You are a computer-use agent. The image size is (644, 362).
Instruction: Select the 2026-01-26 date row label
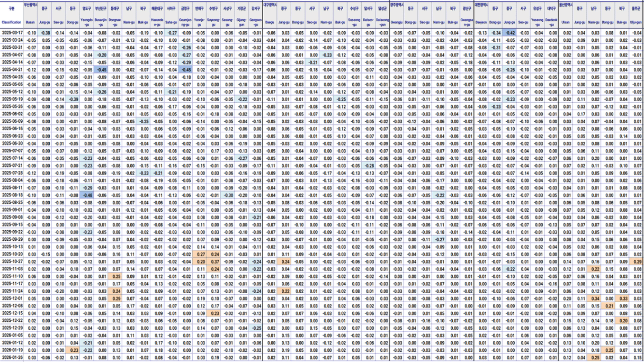(x=12, y=358)
